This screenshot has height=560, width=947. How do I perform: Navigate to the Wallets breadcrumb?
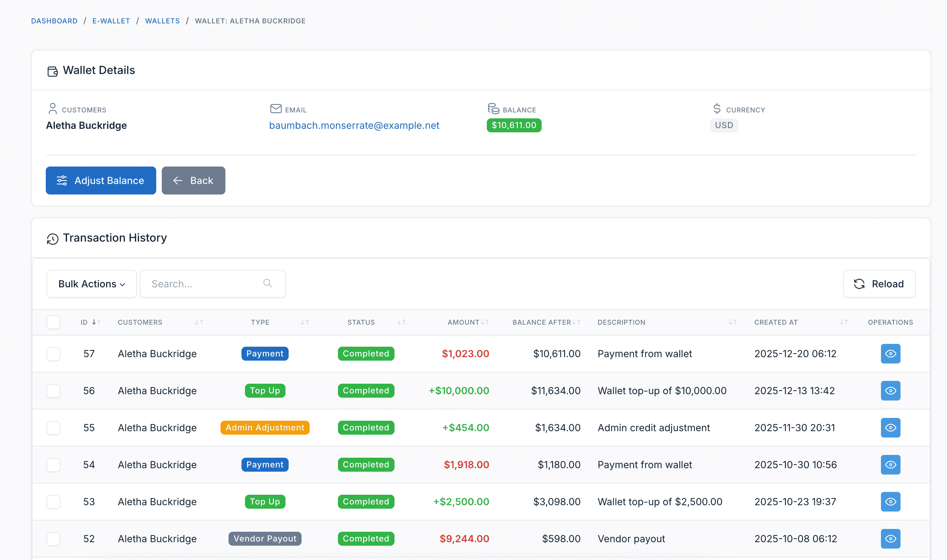pyautogui.click(x=162, y=21)
